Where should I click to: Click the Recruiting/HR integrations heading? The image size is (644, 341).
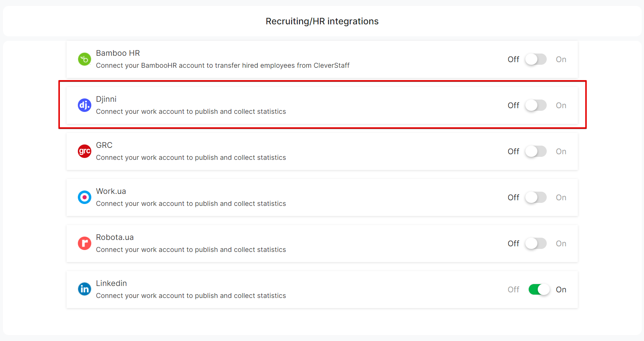[x=322, y=21]
